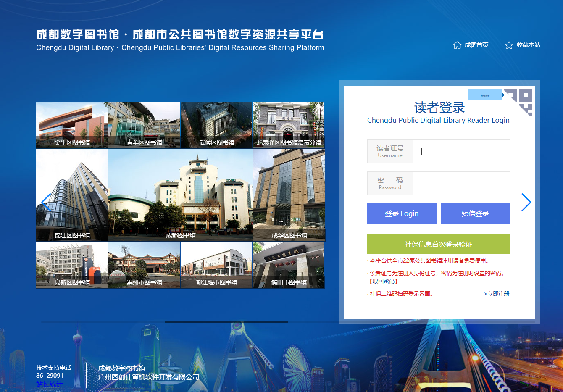Click the 立即注册 register link
The image size is (563, 392).
[x=498, y=294]
